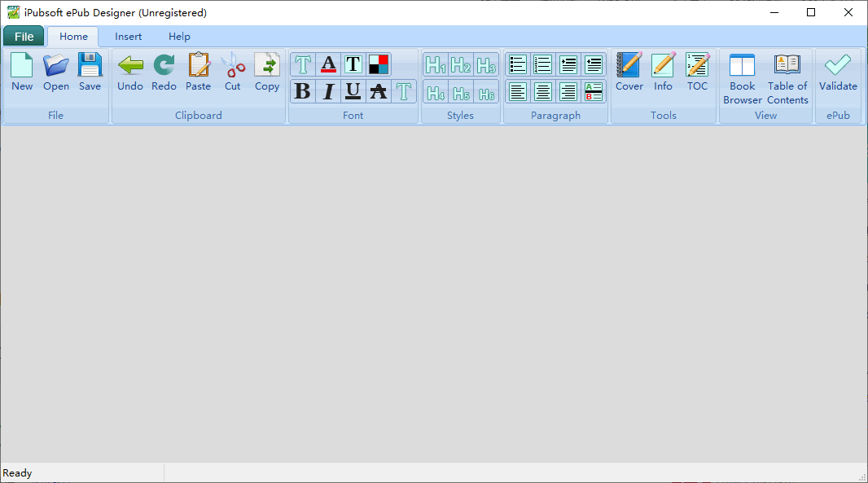The image size is (868, 483).
Task: Toggle underline formatting
Action: [353, 91]
